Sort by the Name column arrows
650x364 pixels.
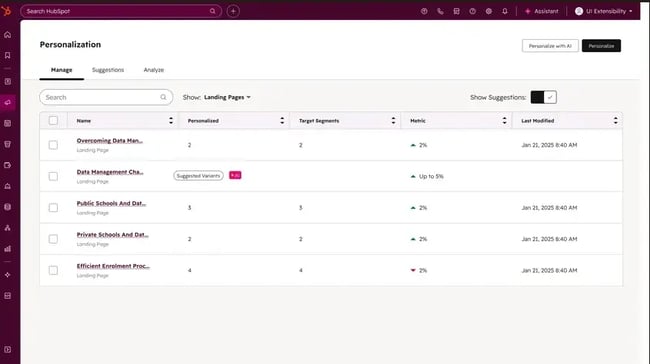pyautogui.click(x=171, y=121)
